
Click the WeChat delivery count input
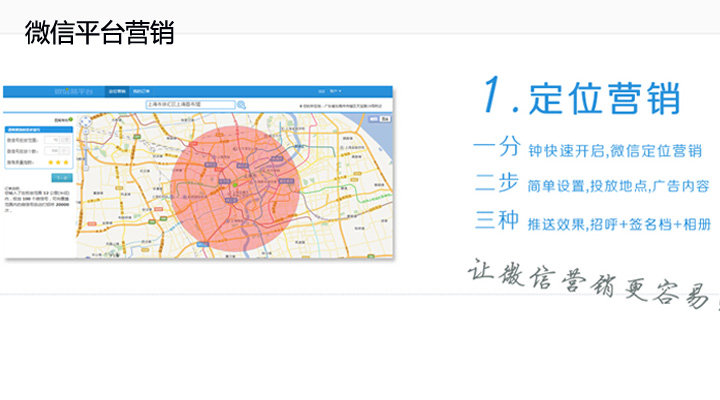coord(52,151)
